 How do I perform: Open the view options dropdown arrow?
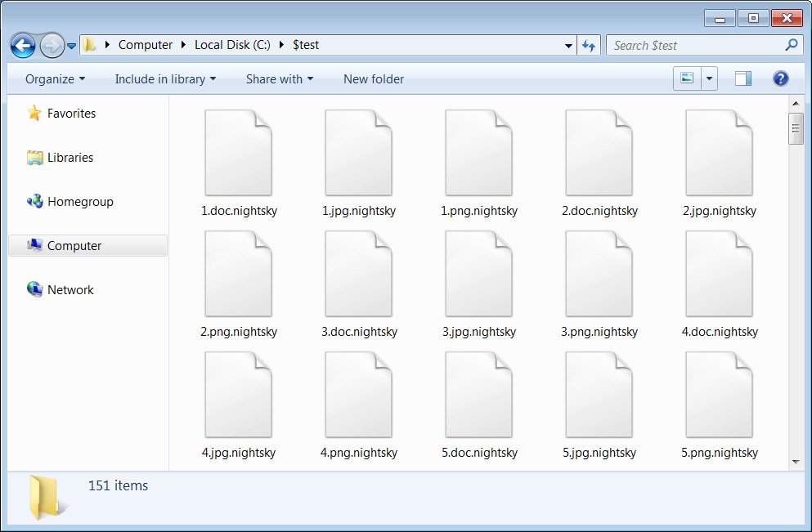[708, 78]
